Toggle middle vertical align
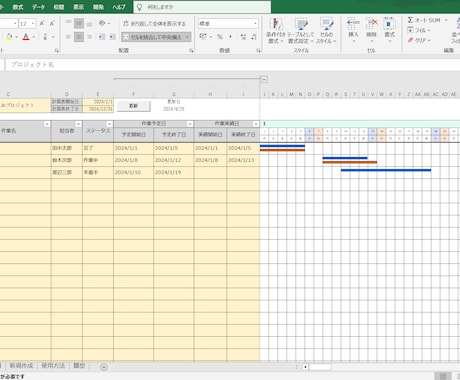Image resolution: width=460 pixels, height=380 pixels. (x=79, y=23)
